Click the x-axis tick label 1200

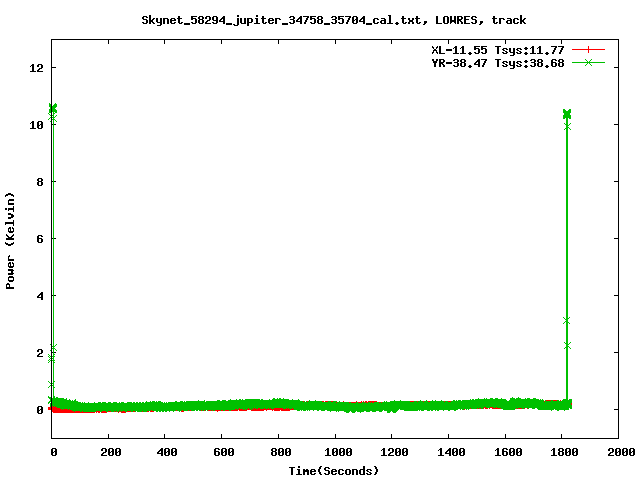click(395, 452)
